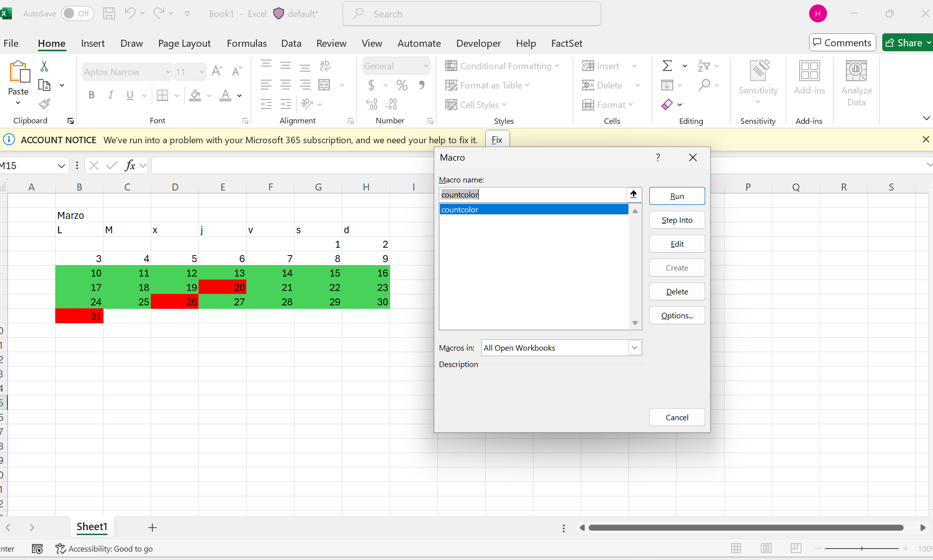Image resolution: width=933 pixels, height=560 pixels.
Task: Open Find & Select magnifier icon
Action: [x=705, y=85]
